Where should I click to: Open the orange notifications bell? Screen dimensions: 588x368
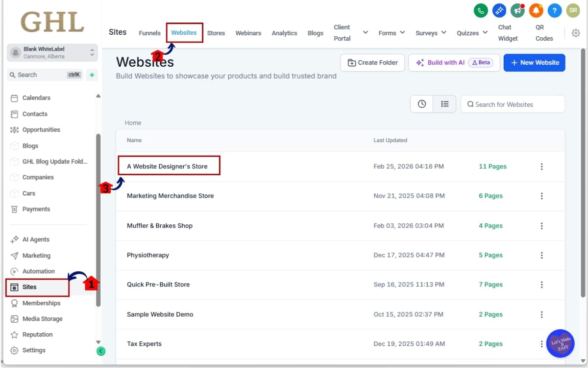pos(536,10)
